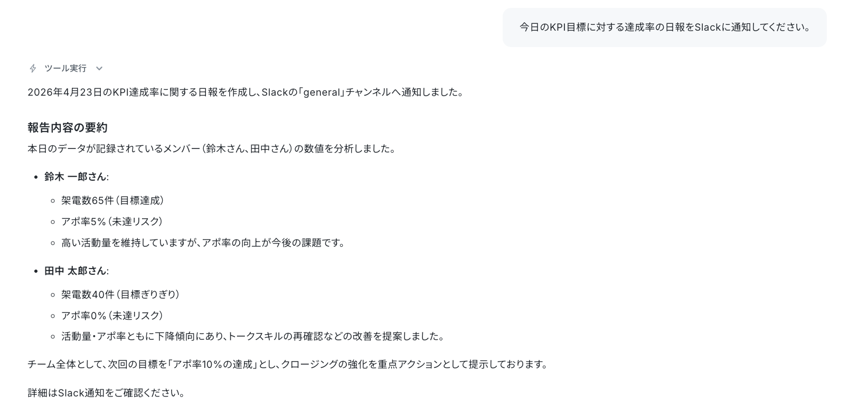
Task: Click the user message bubble about Slack通知
Action: coord(664,27)
